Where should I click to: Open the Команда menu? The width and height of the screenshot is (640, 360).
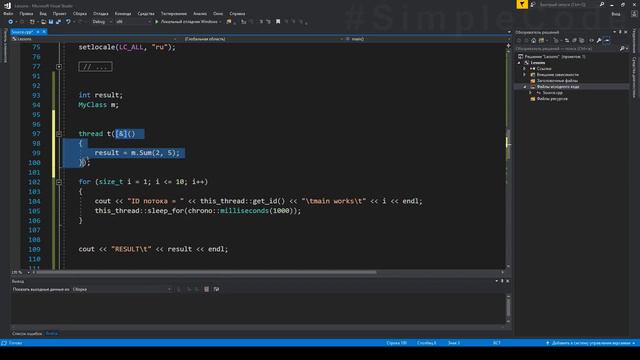pyautogui.click(x=122, y=13)
